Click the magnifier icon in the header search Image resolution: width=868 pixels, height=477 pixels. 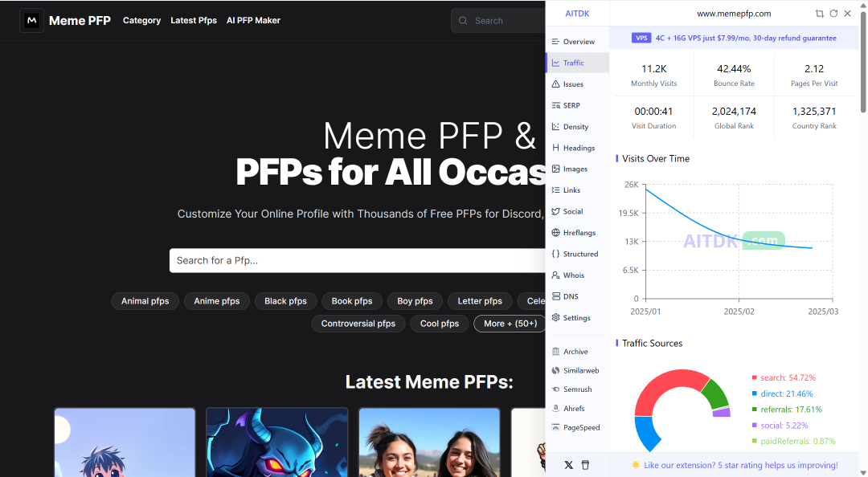click(x=463, y=20)
